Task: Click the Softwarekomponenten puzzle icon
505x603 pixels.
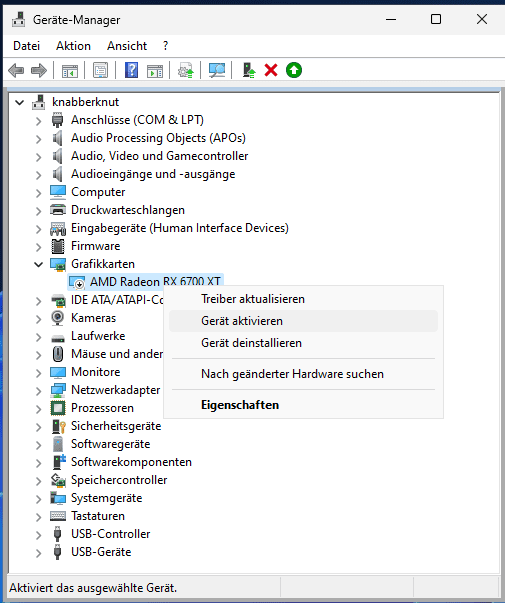Action: [58, 462]
